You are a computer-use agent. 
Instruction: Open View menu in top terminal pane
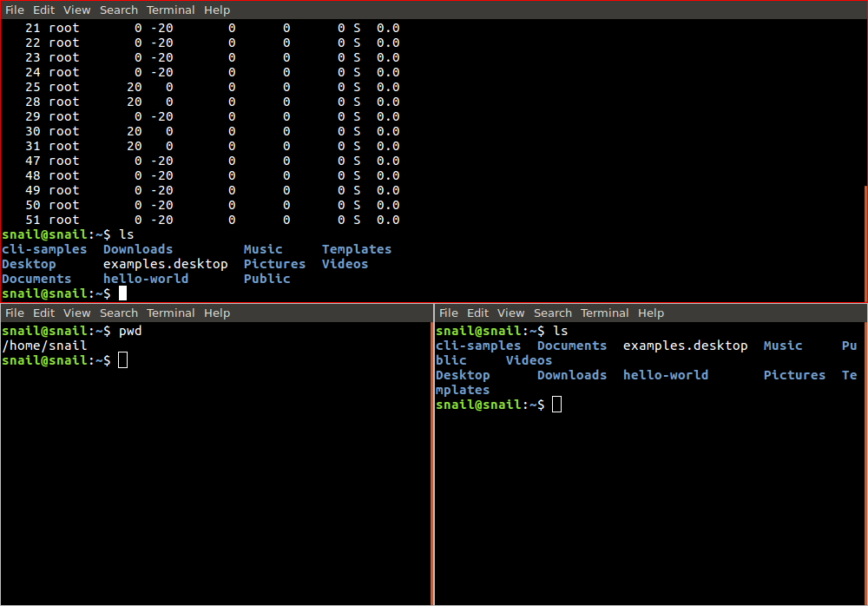click(76, 10)
